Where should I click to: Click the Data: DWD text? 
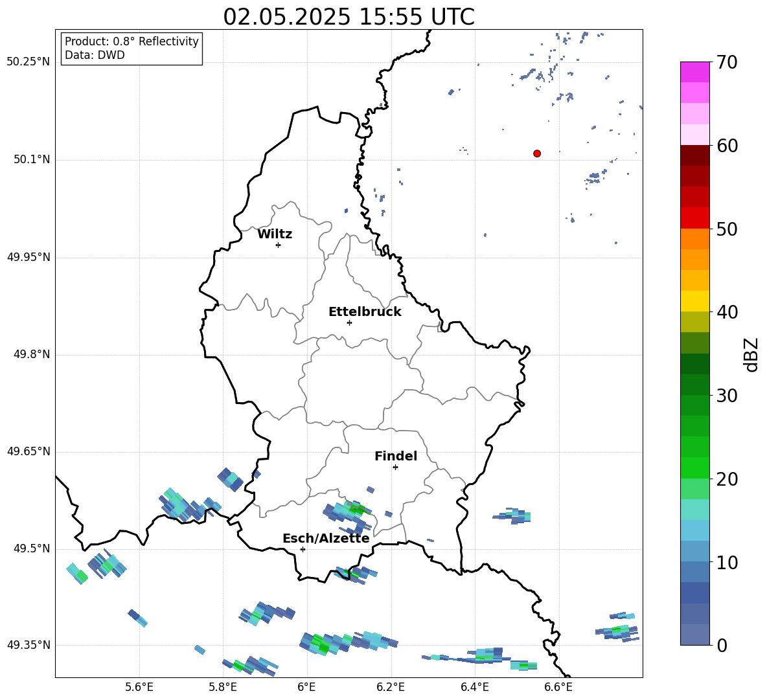coord(95,55)
